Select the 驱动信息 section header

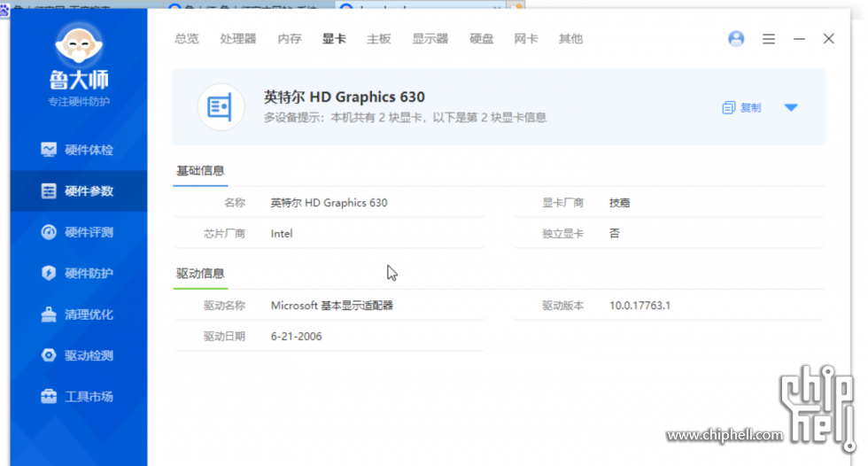tap(200, 274)
